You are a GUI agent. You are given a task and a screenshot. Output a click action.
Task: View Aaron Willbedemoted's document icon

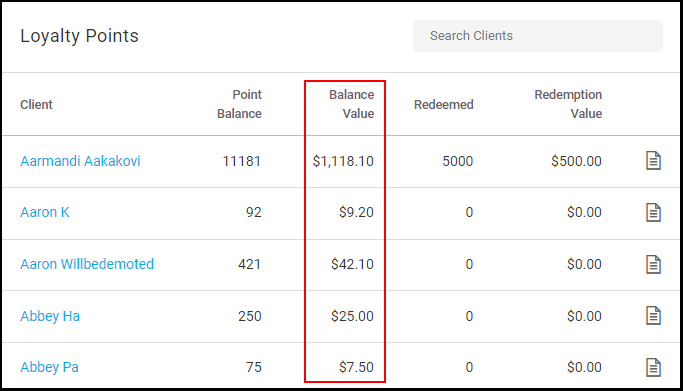tap(653, 264)
